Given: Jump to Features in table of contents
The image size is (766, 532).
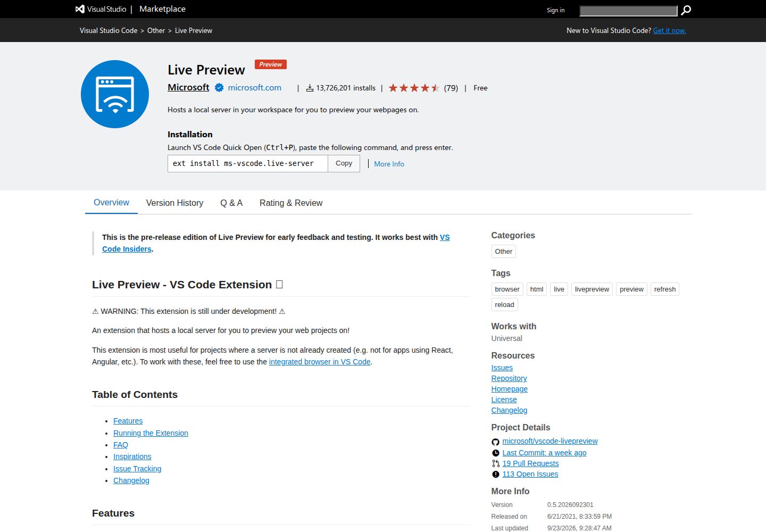Looking at the screenshot, I should pos(128,421).
